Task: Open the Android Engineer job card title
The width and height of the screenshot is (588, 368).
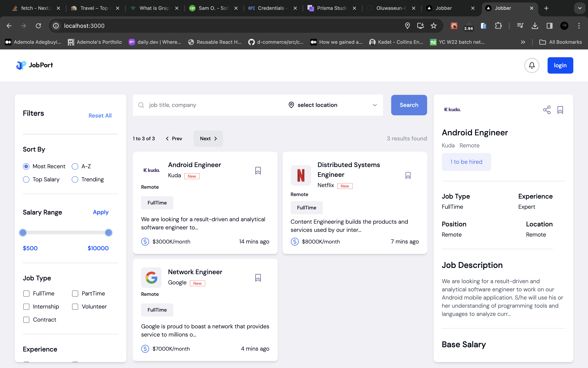Action: pyautogui.click(x=194, y=165)
